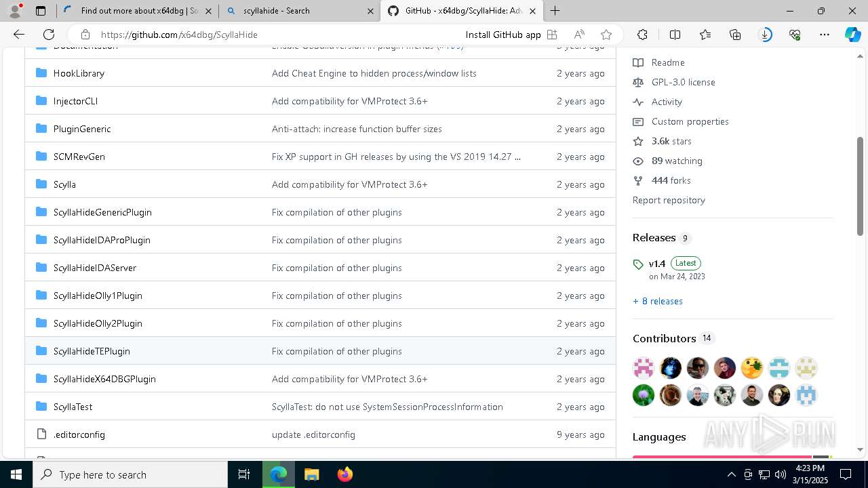Click the page vertical scrollbar thumb
This screenshot has height=488, width=868.
860,186
